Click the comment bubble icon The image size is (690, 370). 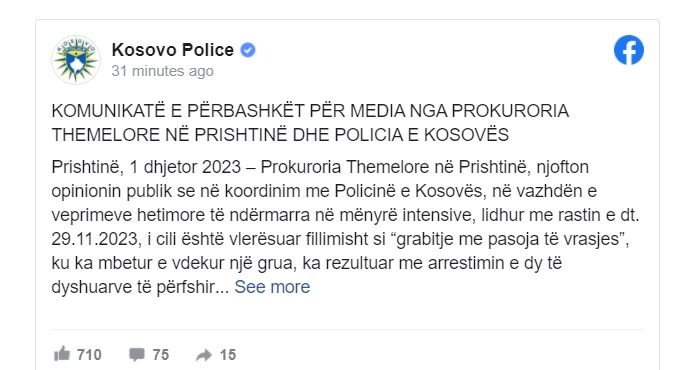(x=137, y=355)
